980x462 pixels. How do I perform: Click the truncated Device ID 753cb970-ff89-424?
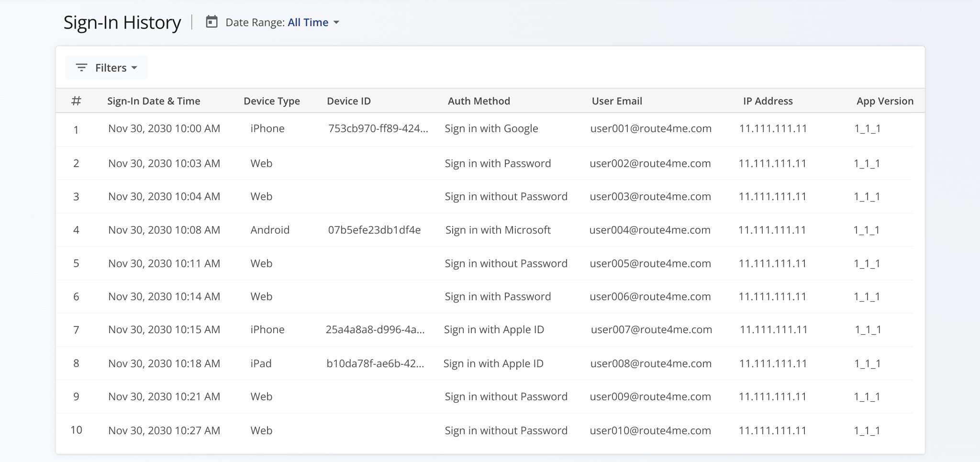[x=379, y=128]
